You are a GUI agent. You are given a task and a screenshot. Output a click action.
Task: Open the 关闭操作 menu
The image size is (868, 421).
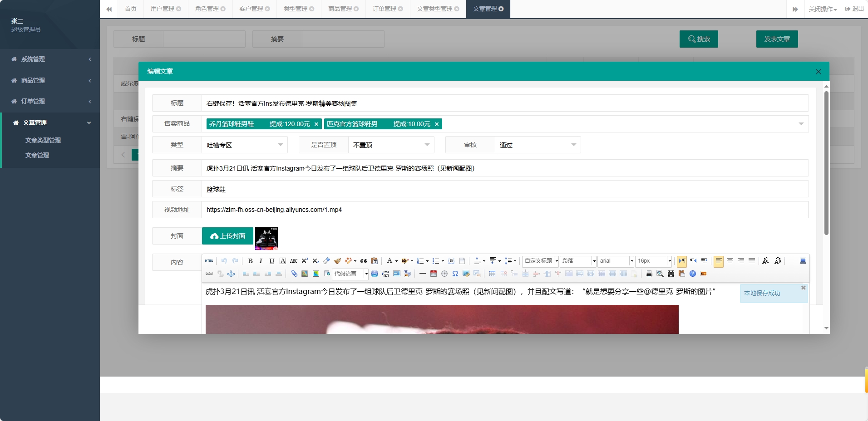(x=823, y=9)
